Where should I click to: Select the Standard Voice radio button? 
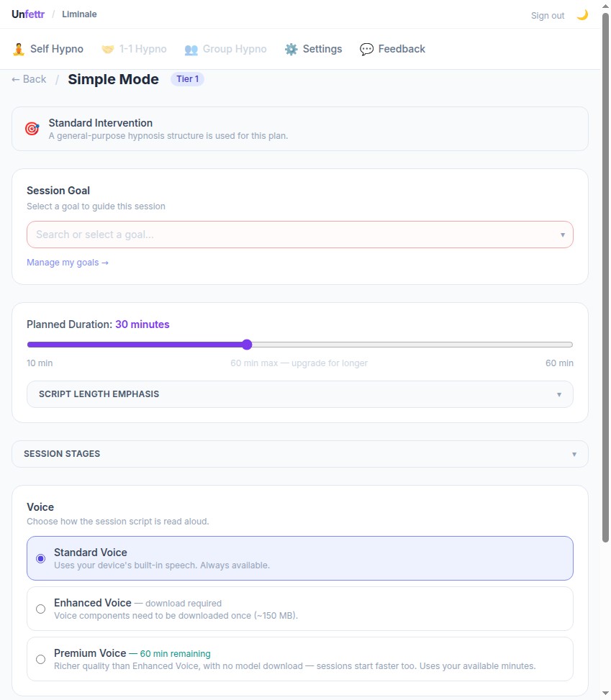tap(40, 558)
